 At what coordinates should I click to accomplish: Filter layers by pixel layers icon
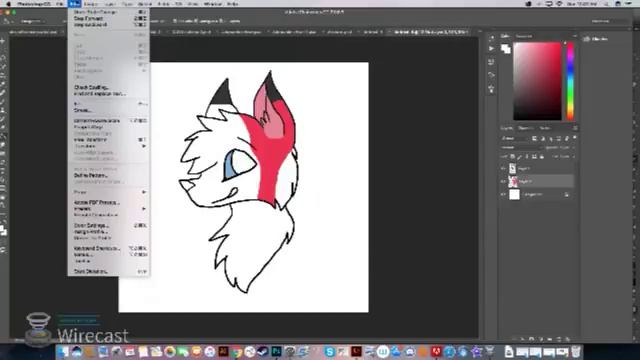(x=534, y=138)
